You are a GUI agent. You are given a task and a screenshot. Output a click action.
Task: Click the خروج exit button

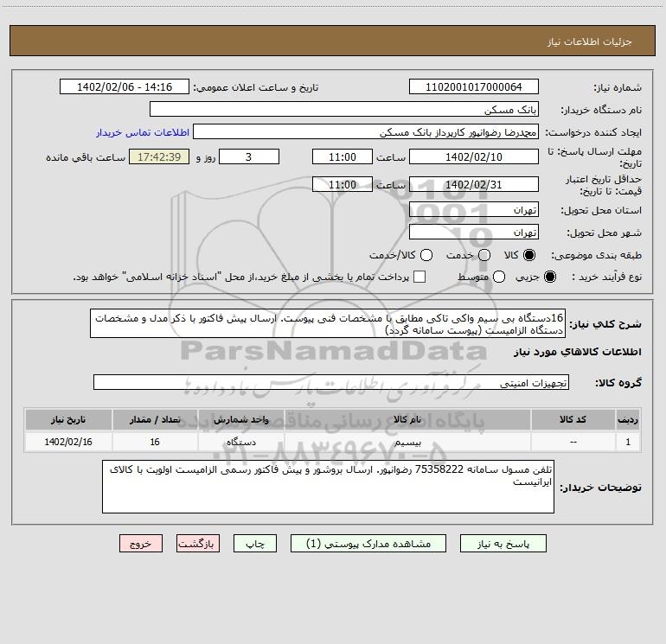[x=140, y=544]
